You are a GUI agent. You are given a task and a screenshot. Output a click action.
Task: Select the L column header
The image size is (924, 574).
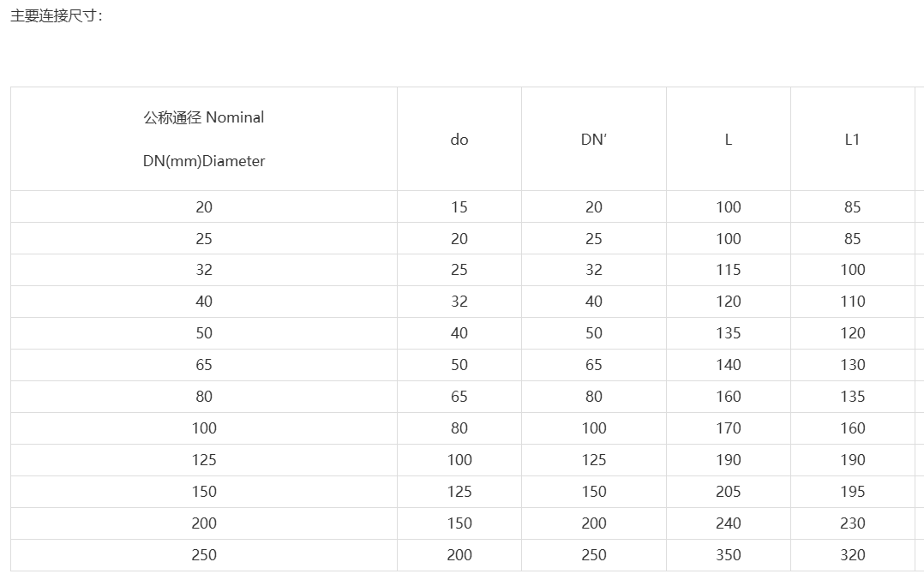(729, 139)
